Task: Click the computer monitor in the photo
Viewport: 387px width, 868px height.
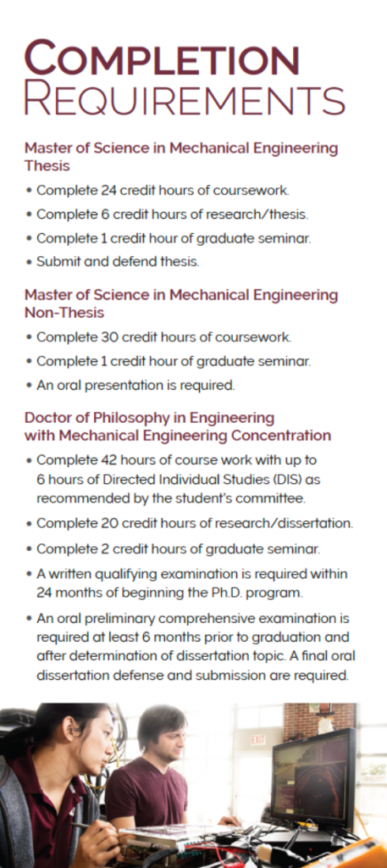Action: 313,779
